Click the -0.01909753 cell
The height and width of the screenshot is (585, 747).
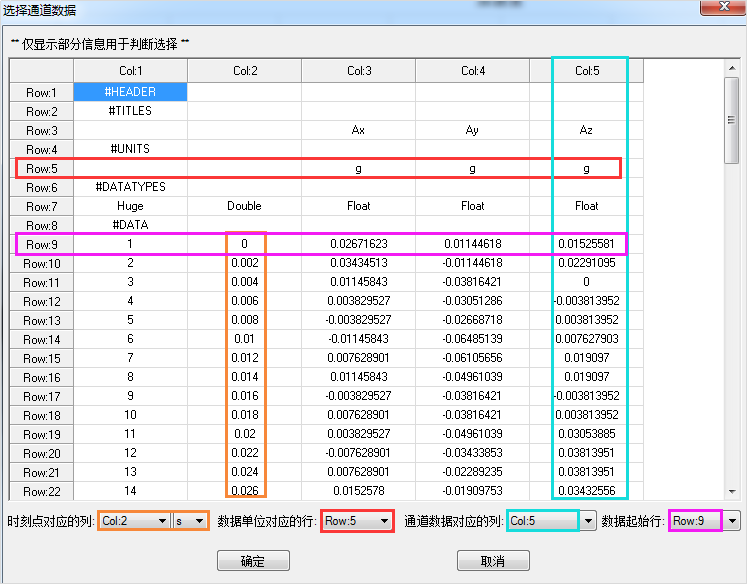tap(472, 491)
